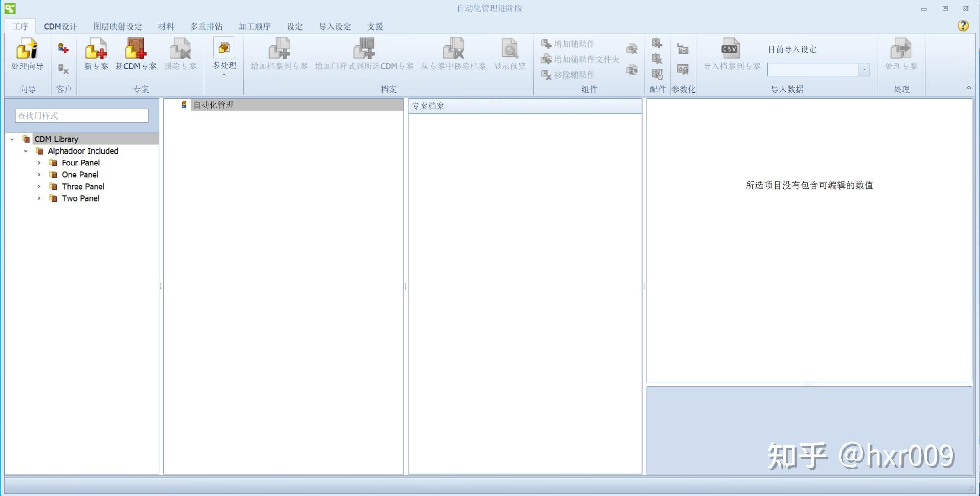
Task: Click the add customer icon
Action: coord(63,48)
